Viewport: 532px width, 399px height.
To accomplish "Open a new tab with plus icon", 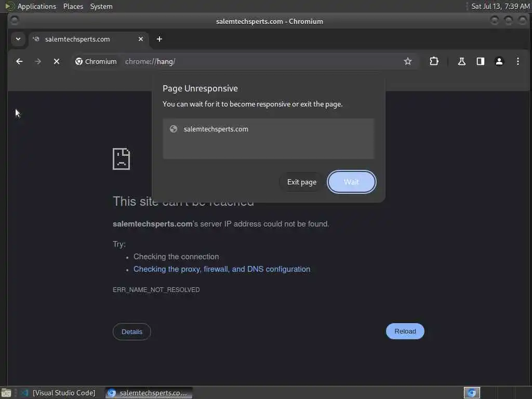I will coord(159,39).
